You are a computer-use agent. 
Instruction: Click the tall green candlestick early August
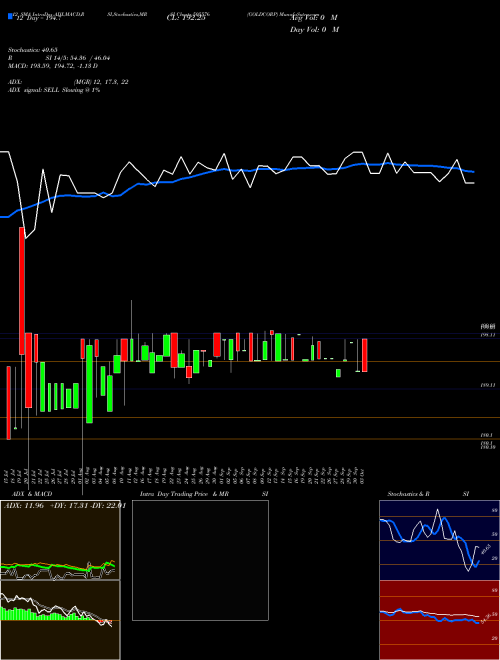click(x=89, y=384)
